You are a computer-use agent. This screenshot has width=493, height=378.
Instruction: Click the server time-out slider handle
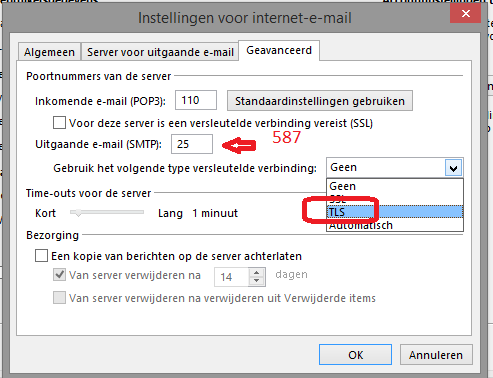point(78,213)
